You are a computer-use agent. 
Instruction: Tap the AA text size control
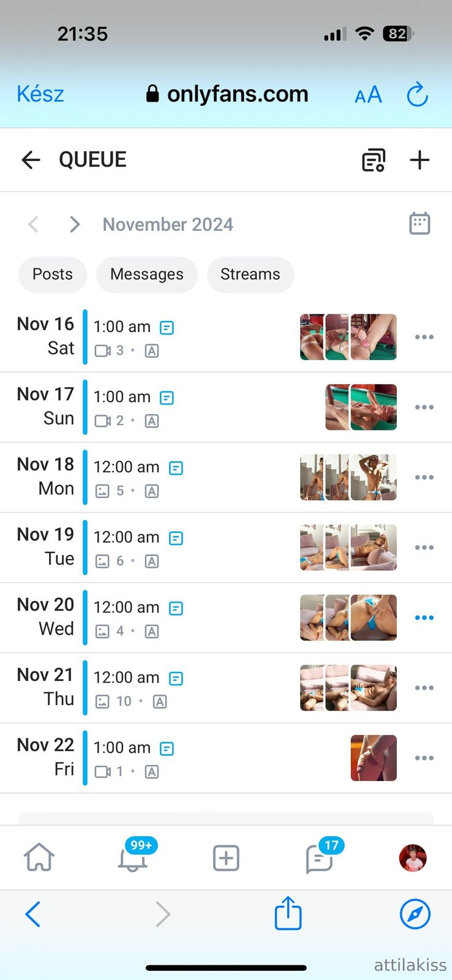click(368, 95)
